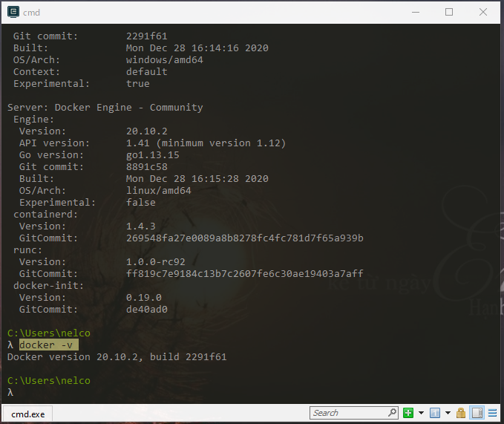The height and width of the screenshot is (424, 504).
Task: Open the hamburger settings menu icon
Action: 492,413
